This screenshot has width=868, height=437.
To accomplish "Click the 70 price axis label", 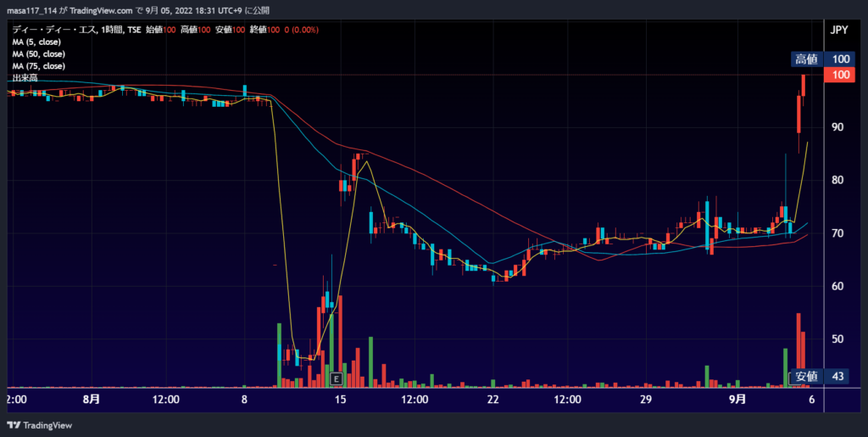I will click(x=837, y=233).
